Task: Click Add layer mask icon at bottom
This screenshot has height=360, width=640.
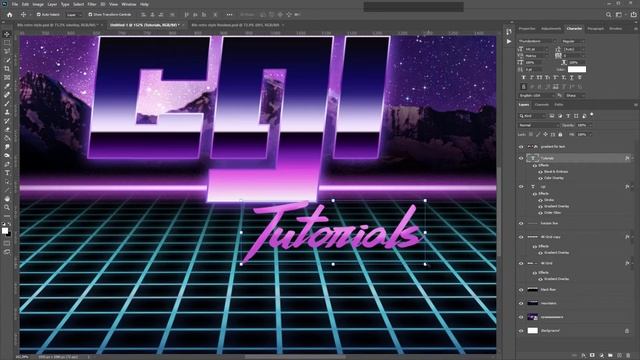Action: pos(592,356)
